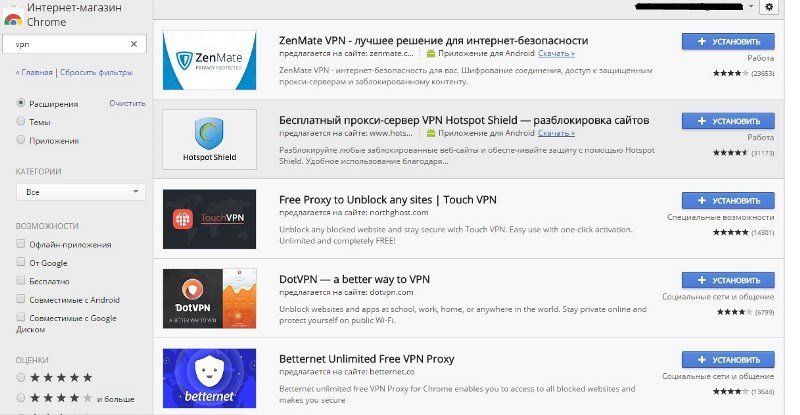
Task: Clear the vpn search with X icon
Action: (x=134, y=44)
